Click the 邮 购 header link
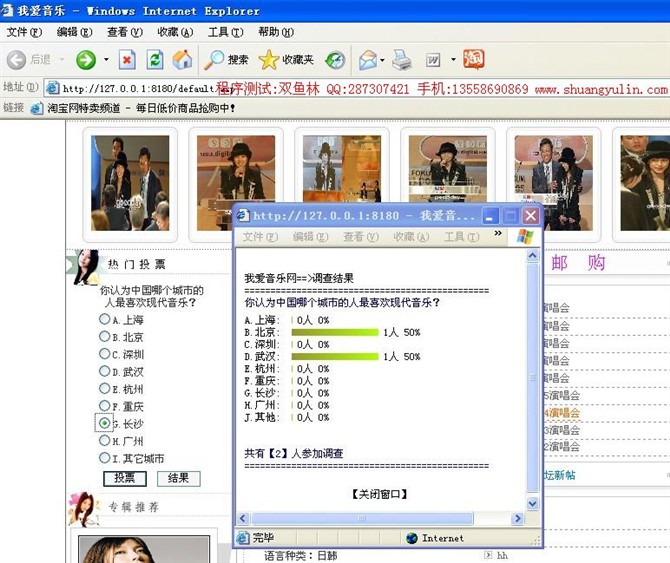Screen dimensions: 670x563 pos(578,263)
